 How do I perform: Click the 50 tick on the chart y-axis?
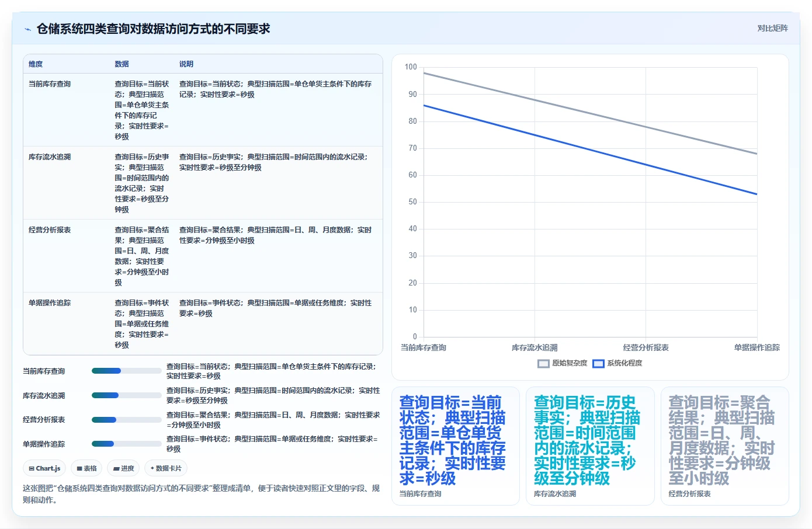(x=413, y=202)
